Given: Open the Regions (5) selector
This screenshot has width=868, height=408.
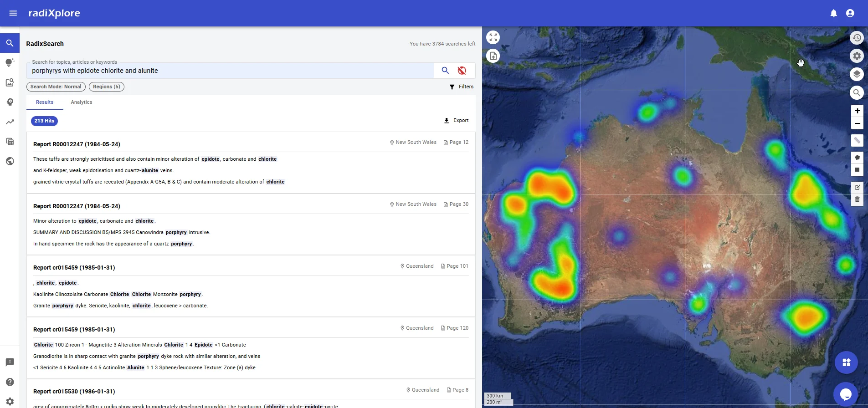Looking at the screenshot, I should [x=107, y=87].
